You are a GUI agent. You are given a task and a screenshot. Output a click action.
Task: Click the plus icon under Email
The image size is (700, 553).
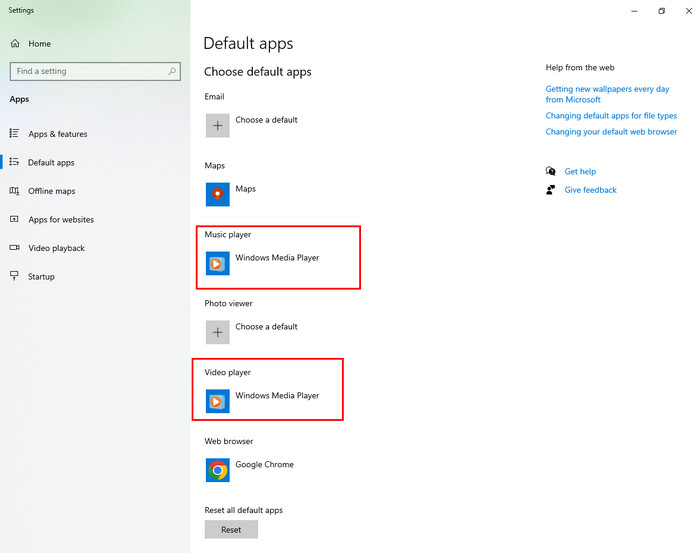217,125
